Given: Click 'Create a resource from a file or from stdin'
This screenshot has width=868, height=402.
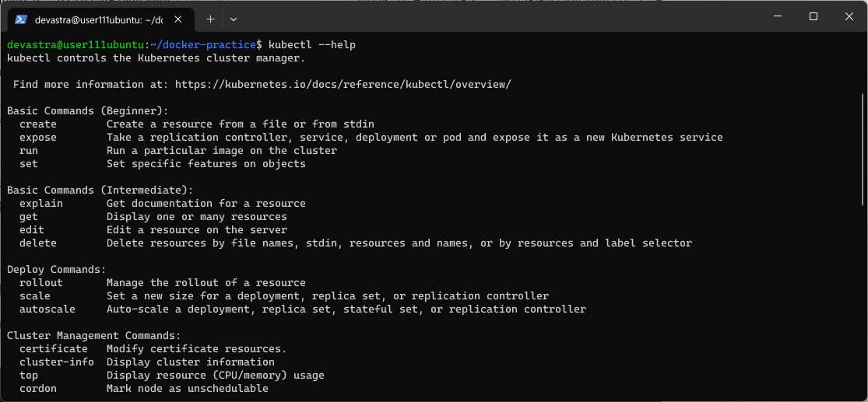Looking at the screenshot, I should (241, 124).
